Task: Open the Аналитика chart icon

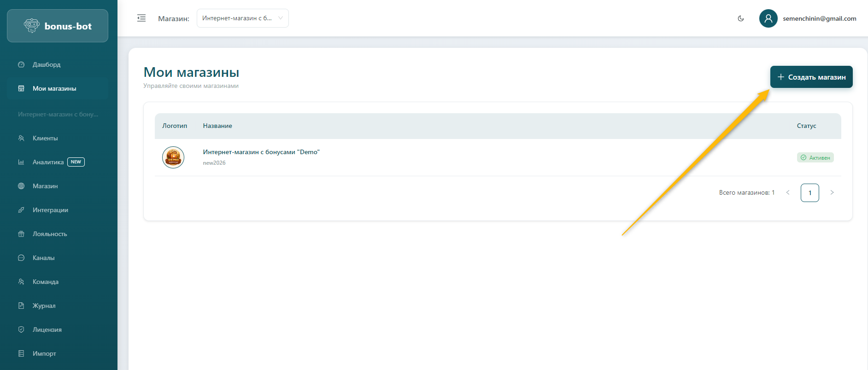Action: coord(21,162)
